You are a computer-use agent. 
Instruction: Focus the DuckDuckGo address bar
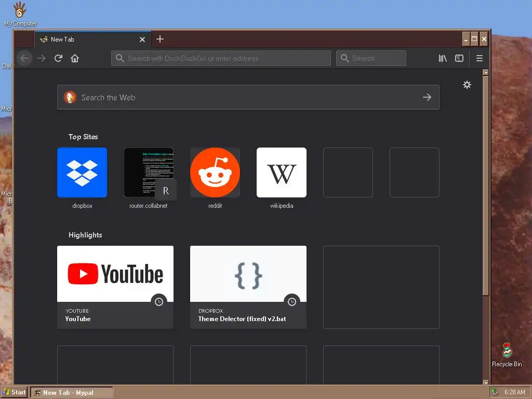(x=221, y=58)
